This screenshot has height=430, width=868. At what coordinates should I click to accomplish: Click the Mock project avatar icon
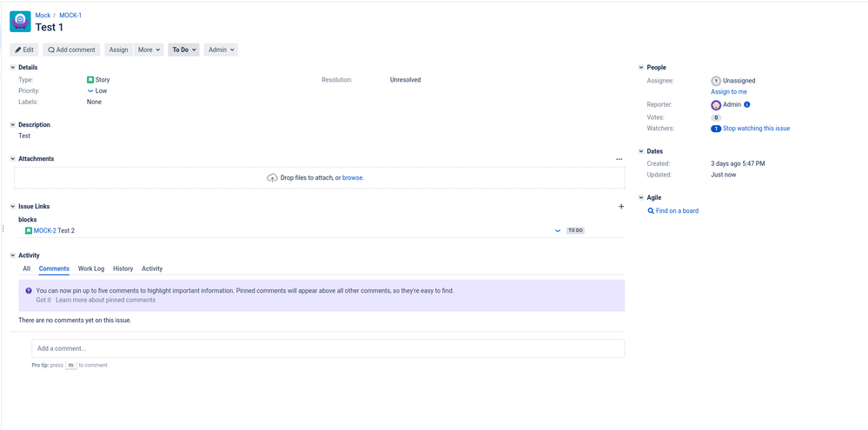click(21, 22)
